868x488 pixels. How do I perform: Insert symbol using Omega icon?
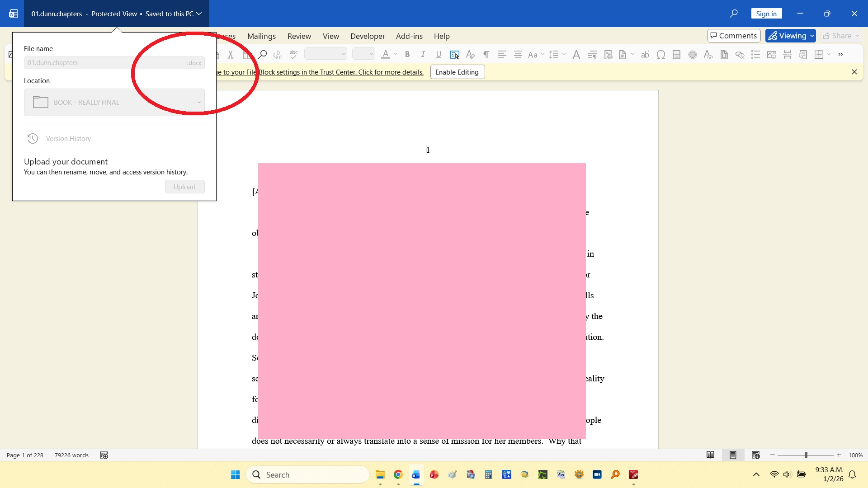point(660,55)
